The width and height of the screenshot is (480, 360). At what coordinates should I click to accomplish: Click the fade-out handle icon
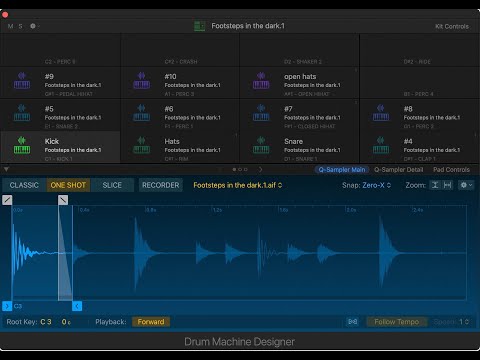63,200
